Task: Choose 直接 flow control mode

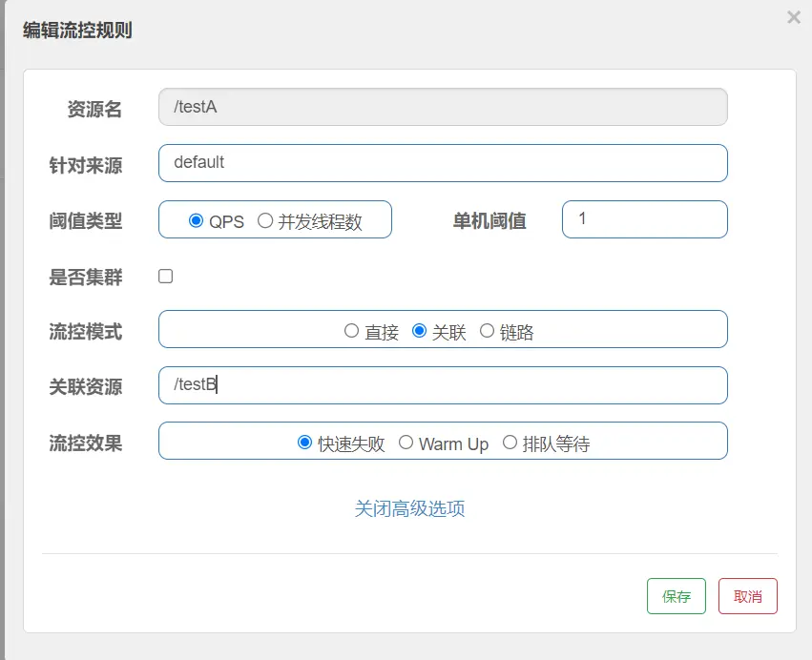Action: point(351,330)
